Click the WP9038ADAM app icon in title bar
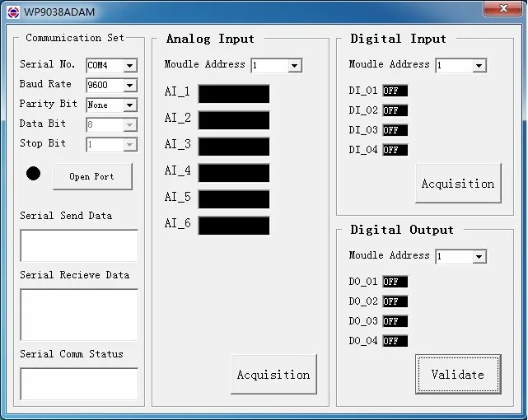 pos(13,12)
